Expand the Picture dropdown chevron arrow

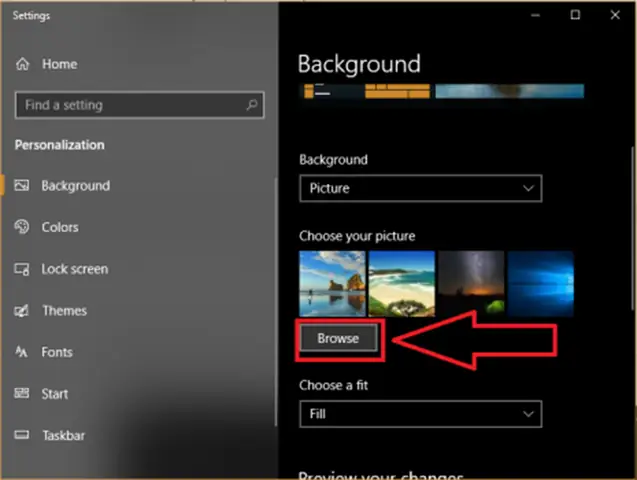pos(528,188)
